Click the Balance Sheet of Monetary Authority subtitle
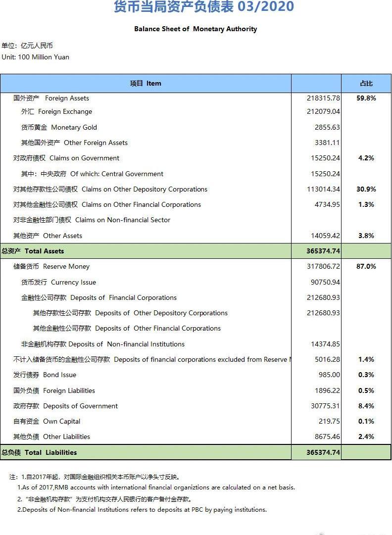Screen dimensions: 392x535 [196, 29]
